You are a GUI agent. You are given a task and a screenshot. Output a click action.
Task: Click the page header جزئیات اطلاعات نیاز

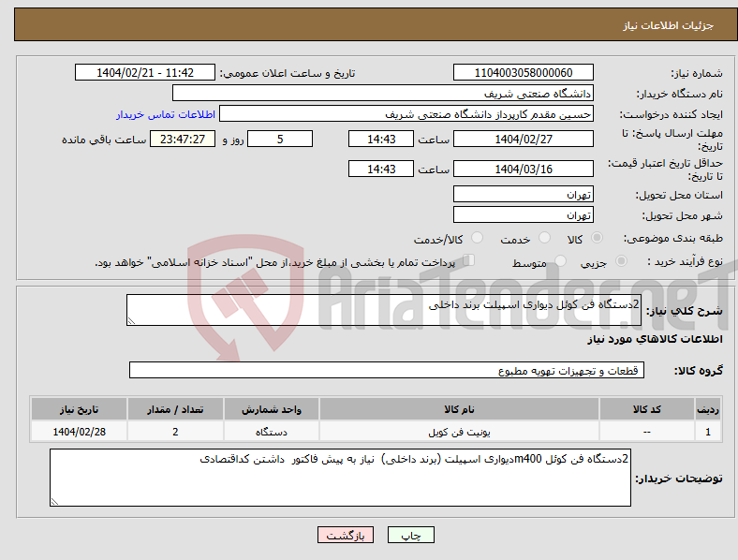tap(669, 25)
